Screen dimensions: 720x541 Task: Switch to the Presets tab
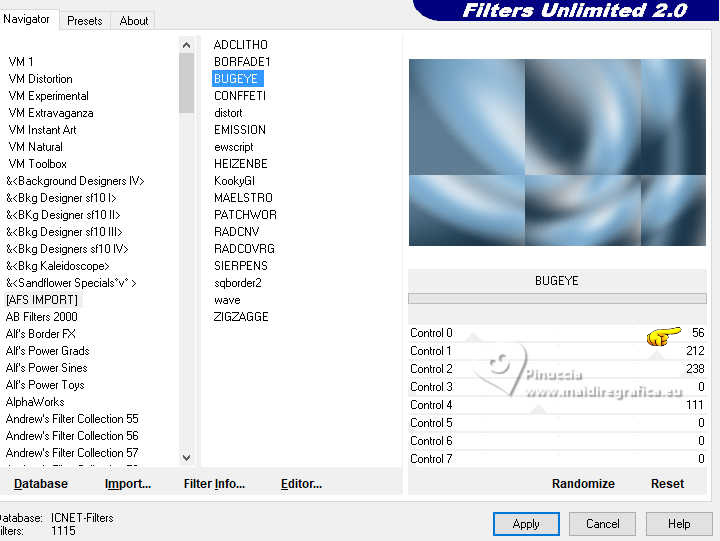[x=84, y=21]
